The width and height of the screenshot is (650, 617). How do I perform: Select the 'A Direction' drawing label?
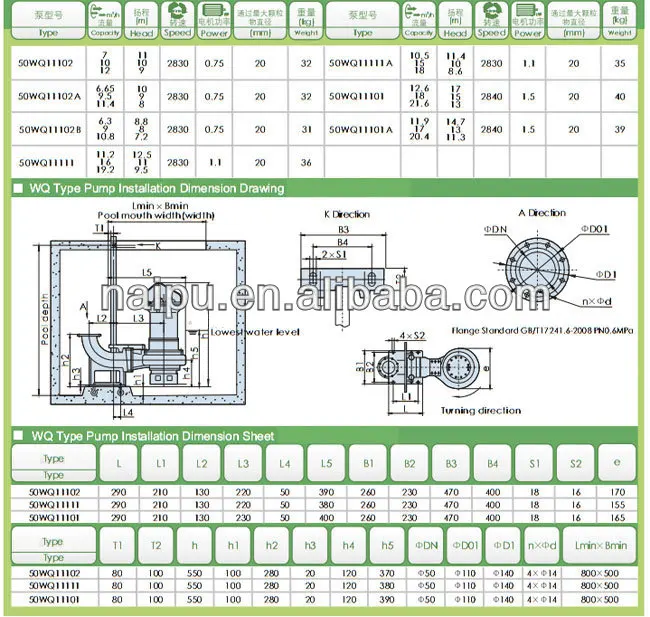542,213
